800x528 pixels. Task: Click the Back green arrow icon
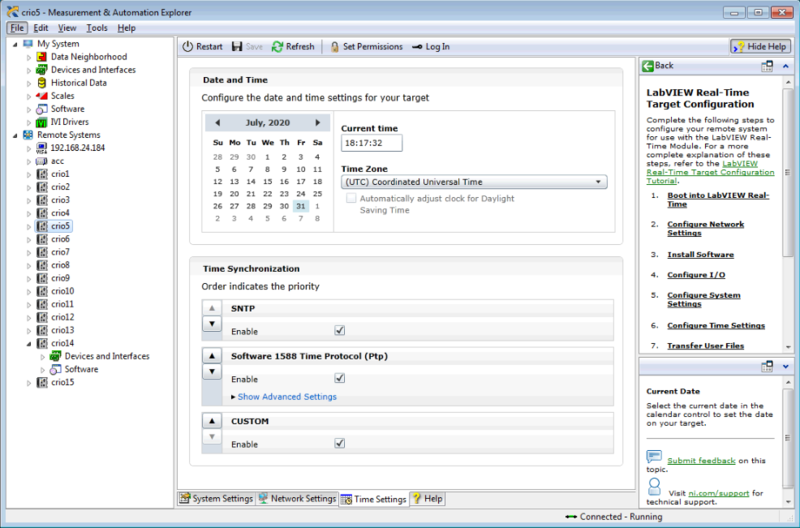(x=648, y=66)
